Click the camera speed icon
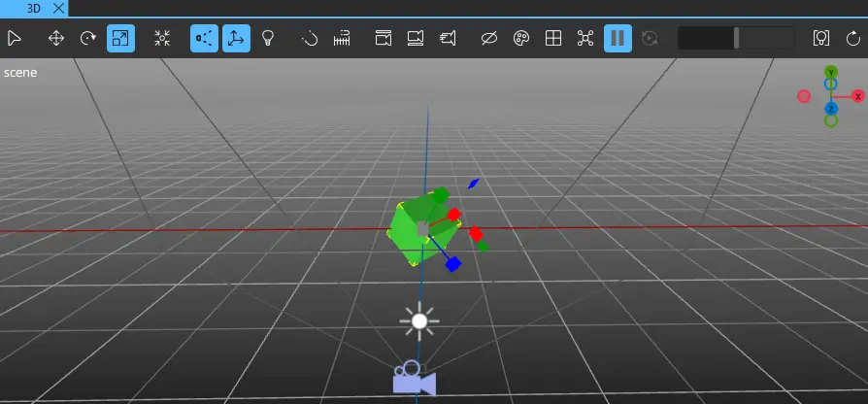868x404 pixels. click(x=448, y=39)
